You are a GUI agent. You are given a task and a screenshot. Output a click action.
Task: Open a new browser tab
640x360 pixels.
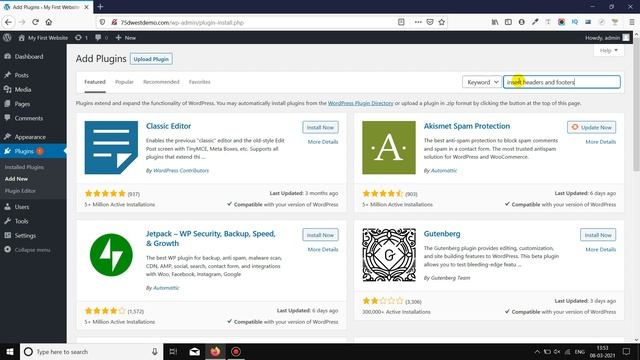(x=100, y=7)
